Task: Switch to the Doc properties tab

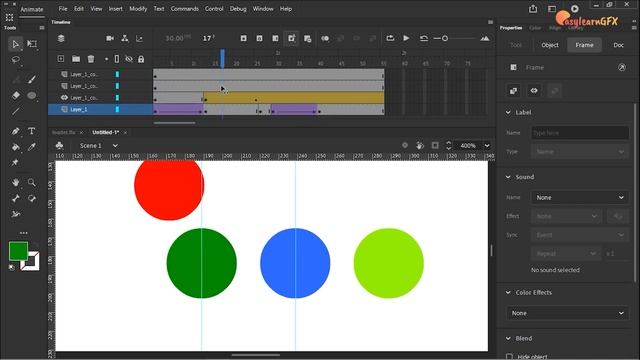Action: click(618, 45)
